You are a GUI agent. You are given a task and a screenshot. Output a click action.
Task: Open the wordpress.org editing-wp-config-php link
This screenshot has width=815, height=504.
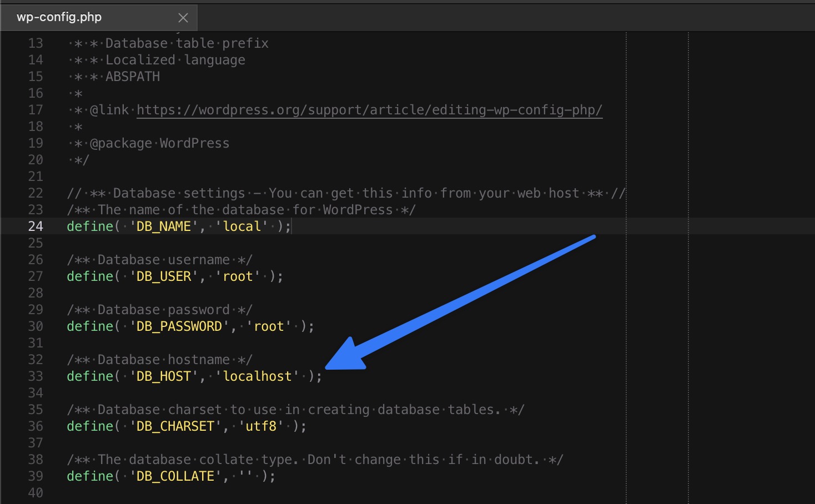pyautogui.click(x=369, y=110)
